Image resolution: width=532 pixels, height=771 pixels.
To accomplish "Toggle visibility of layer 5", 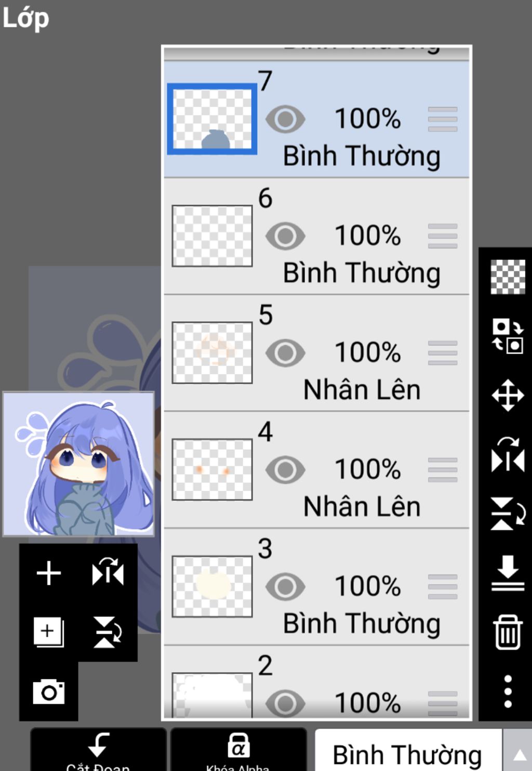I will (x=285, y=353).
